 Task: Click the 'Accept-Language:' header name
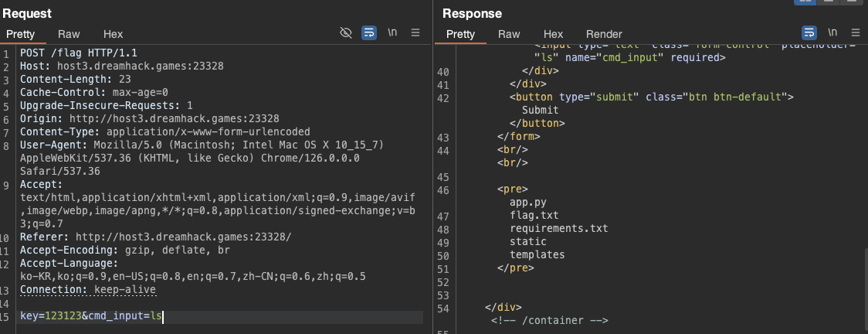click(x=70, y=263)
